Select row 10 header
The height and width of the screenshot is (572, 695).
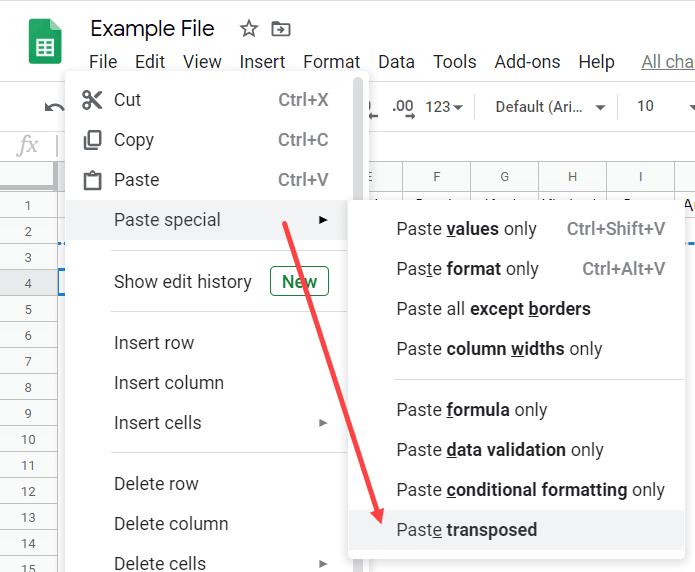pos(28,439)
